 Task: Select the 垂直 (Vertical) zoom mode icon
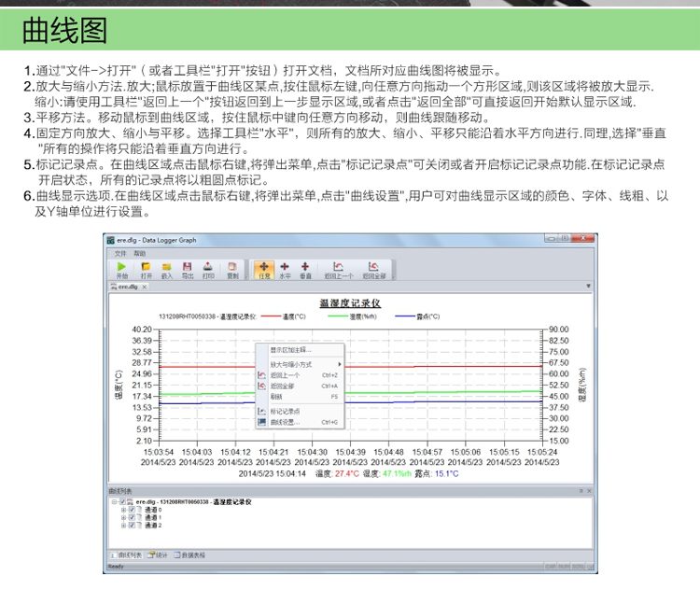[306, 267]
